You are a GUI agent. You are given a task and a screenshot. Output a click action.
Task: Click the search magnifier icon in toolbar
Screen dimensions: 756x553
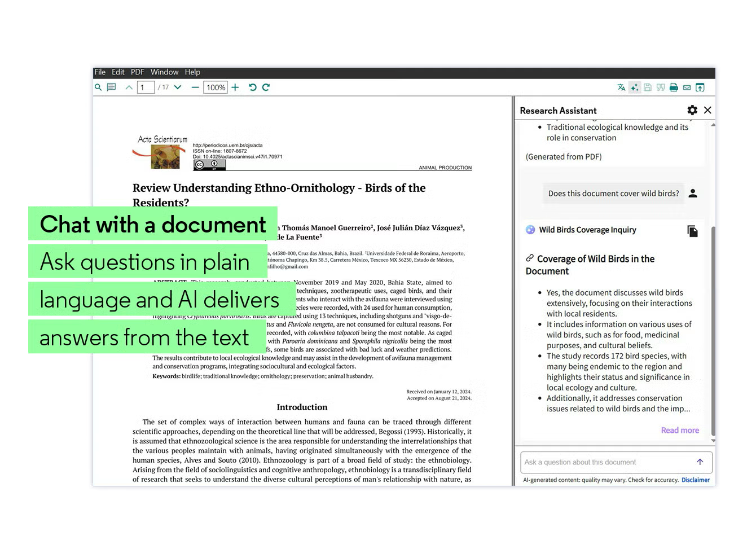point(98,87)
